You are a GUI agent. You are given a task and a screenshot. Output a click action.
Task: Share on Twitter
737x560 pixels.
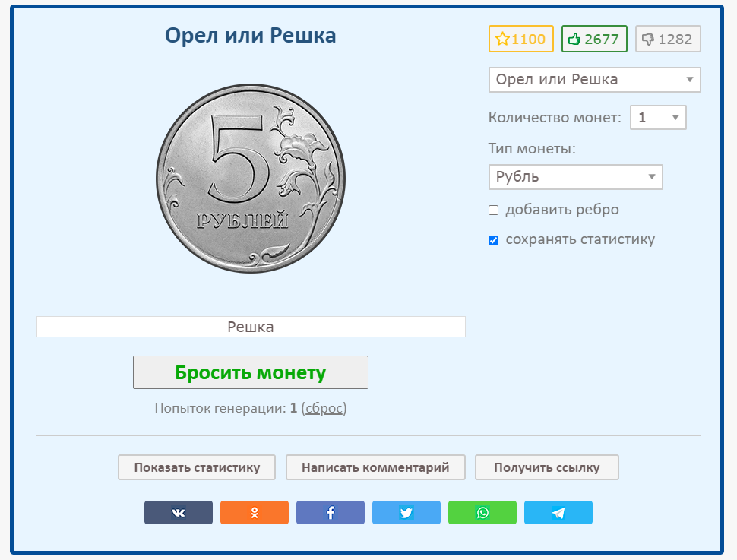point(406,513)
